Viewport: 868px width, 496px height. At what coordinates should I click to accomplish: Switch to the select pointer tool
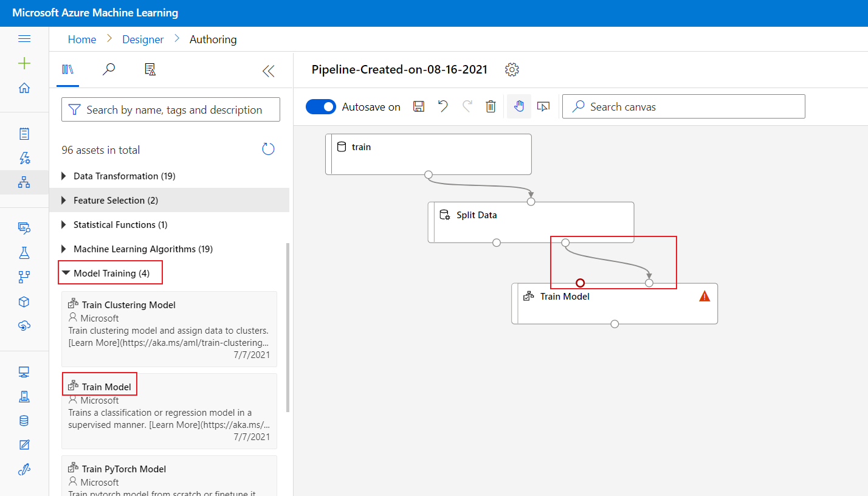coord(544,106)
